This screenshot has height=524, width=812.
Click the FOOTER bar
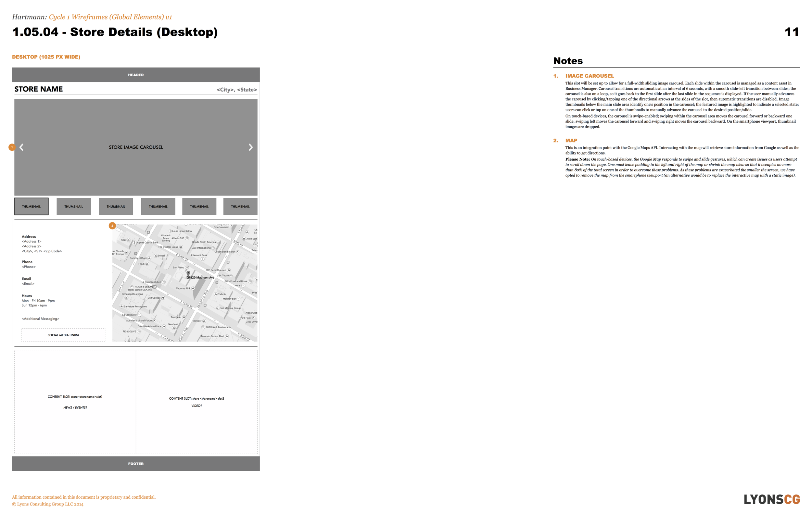click(136, 464)
